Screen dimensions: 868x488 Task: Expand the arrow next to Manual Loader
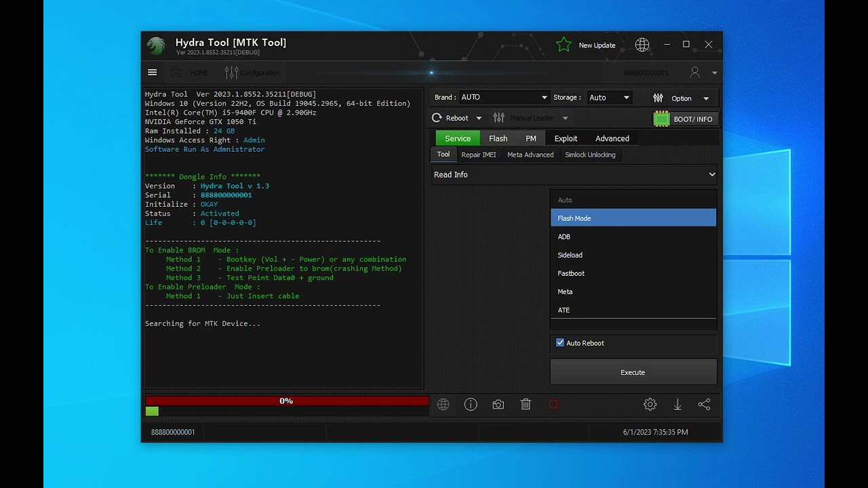click(x=565, y=119)
